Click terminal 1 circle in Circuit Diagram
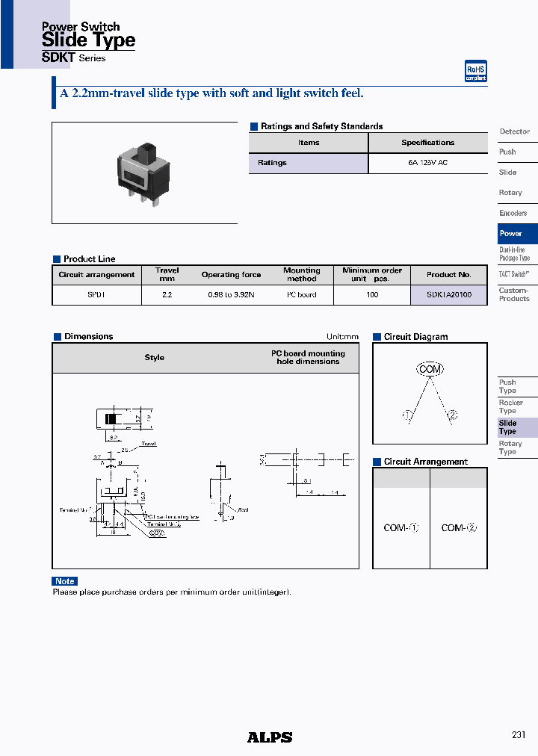 (408, 415)
